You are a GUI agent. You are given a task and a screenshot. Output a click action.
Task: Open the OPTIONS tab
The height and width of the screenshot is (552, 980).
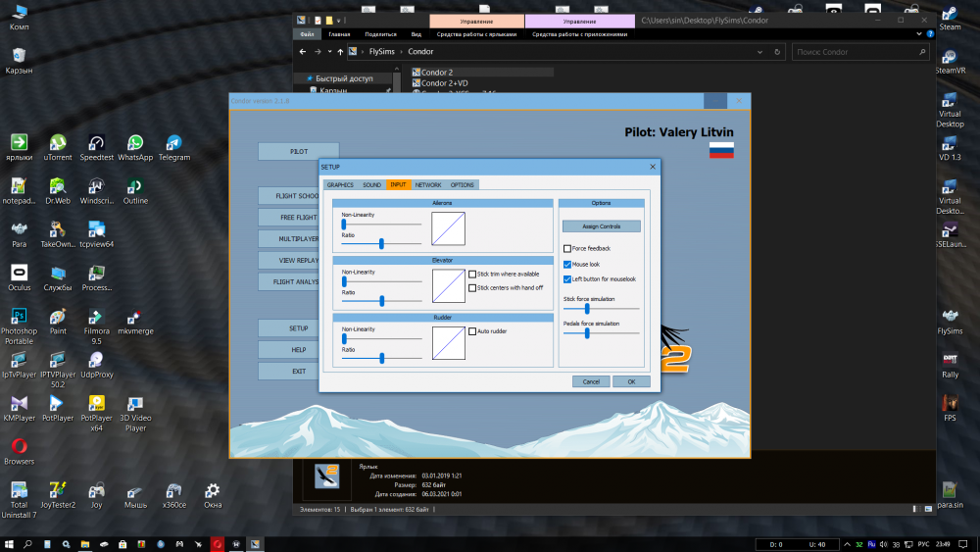[462, 184]
